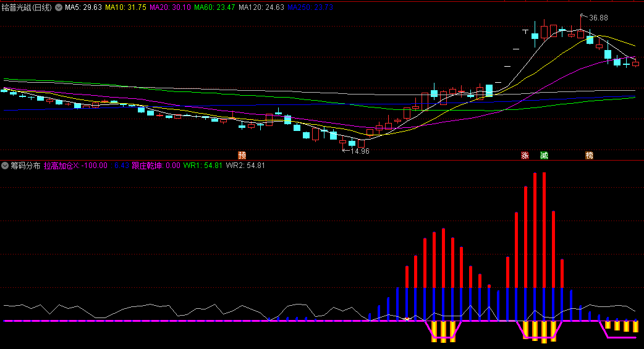
Task: Click the 涨 event marker icon
Action: pyautogui.click(x=525, y=155)
